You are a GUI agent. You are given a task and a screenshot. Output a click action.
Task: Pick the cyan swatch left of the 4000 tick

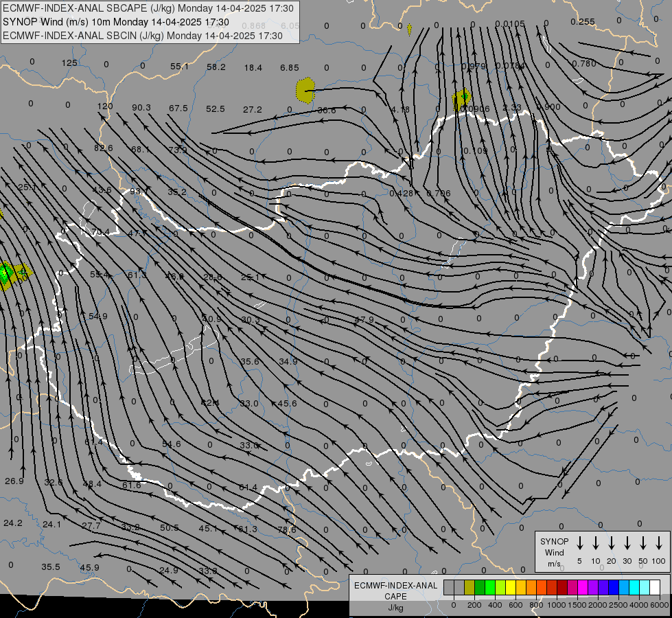click(x=634, y=587)
